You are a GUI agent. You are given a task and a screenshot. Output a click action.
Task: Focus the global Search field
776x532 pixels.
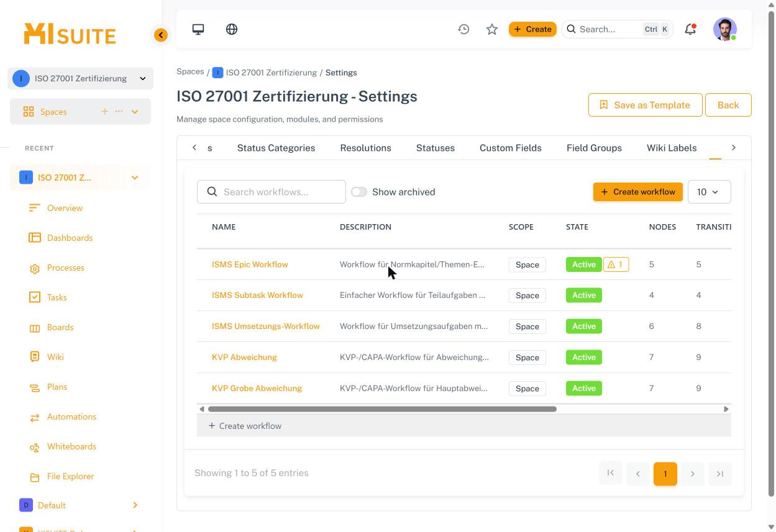point(618,29)
